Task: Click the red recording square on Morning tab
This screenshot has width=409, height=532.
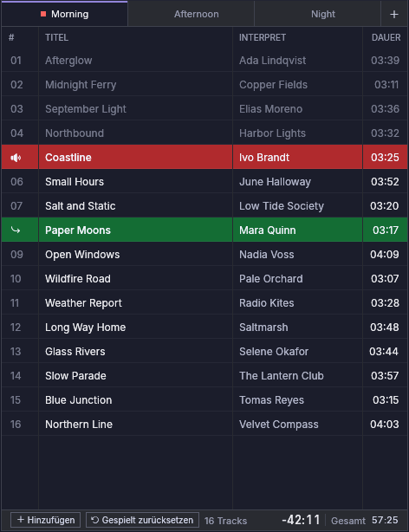Action: pos(43,14)
